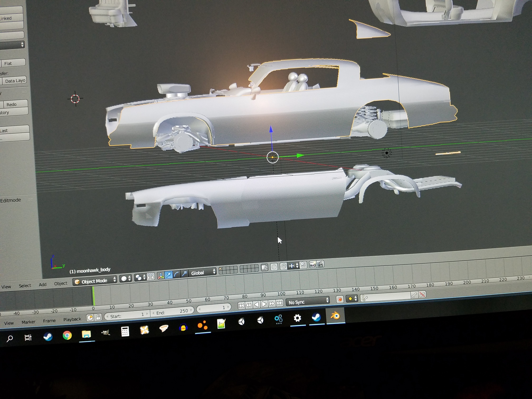The width and height of the screenshot is (532, 399).
Task: Click the Data Layout button
Action: (14, 81)
